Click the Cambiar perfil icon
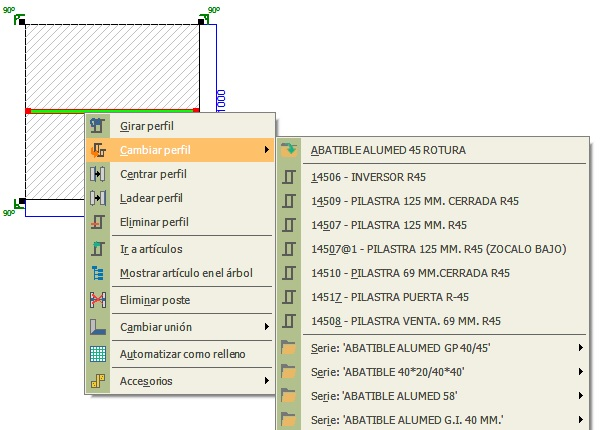 [x=98, y=150]
